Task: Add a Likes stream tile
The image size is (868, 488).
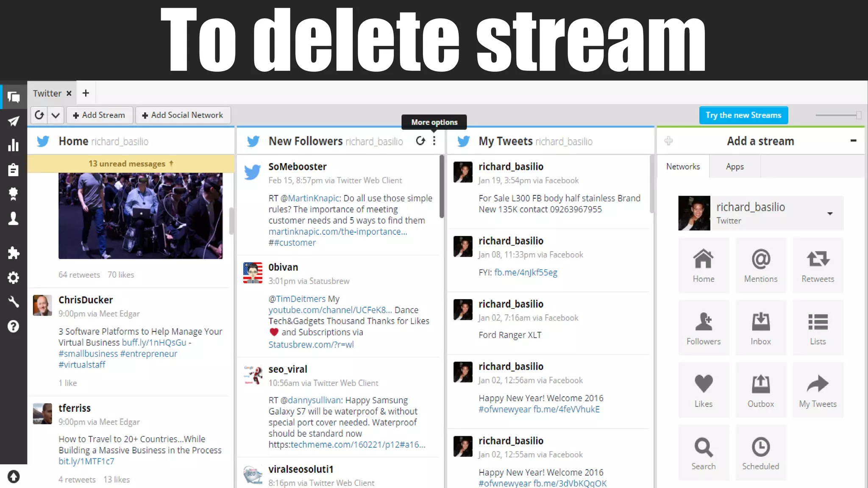Action: point(704,390)
